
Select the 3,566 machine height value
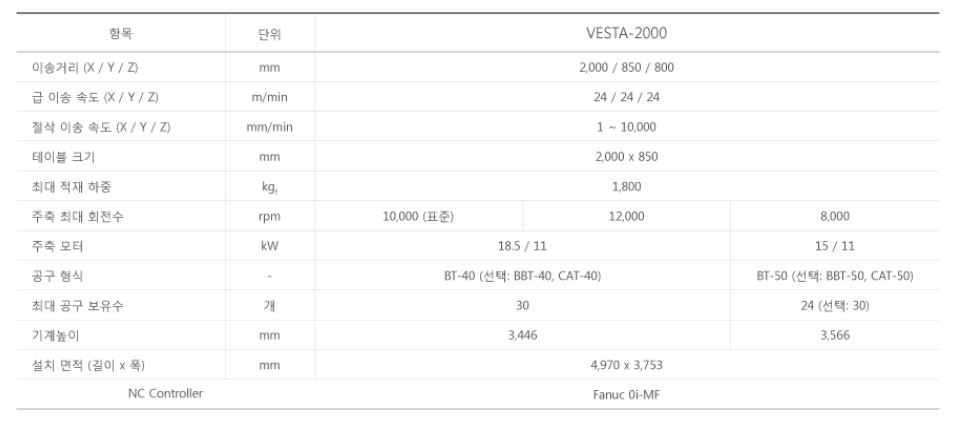(835, 335)
